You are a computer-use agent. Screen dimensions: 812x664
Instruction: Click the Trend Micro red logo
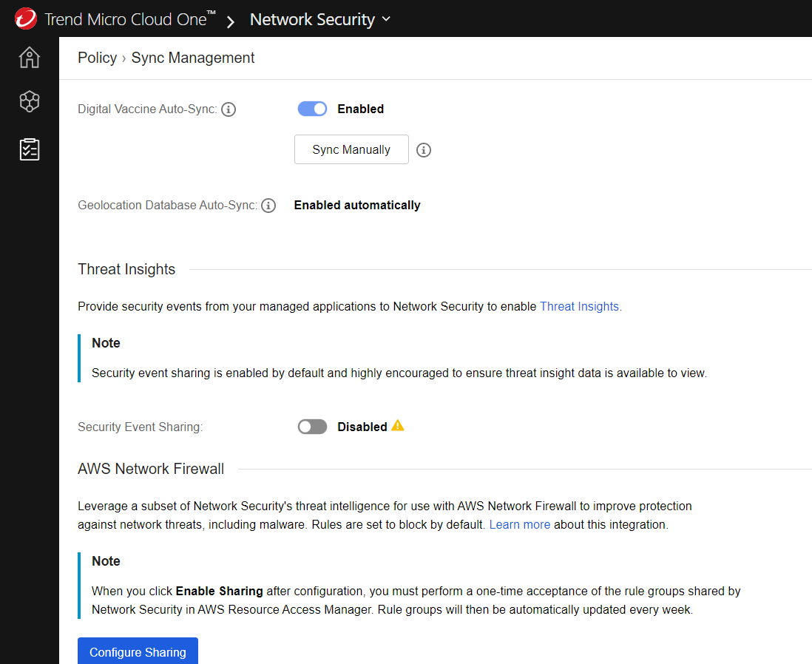[26, 18]
